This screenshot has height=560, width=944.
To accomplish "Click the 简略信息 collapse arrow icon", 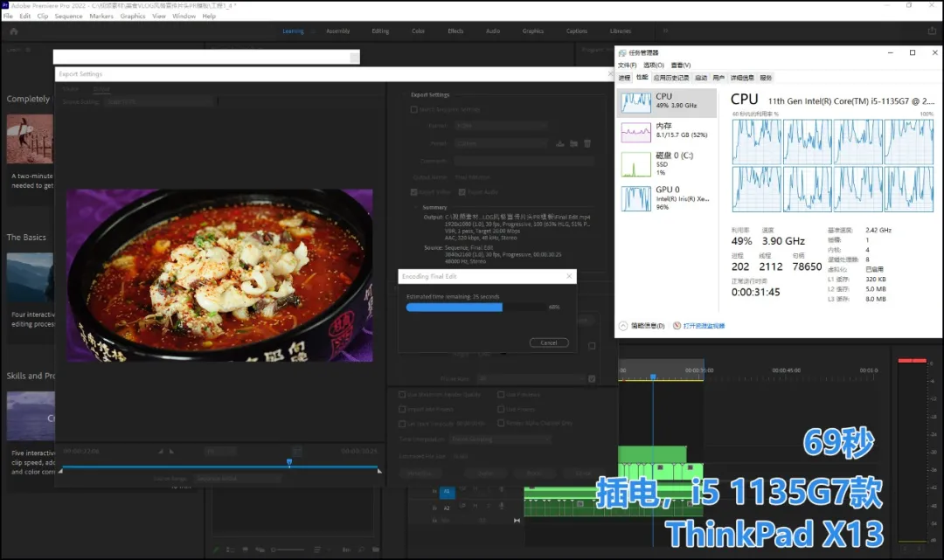I will pos(623,326).
